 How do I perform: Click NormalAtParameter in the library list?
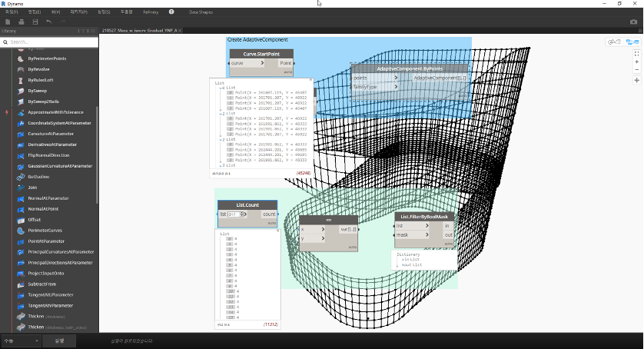48,198
